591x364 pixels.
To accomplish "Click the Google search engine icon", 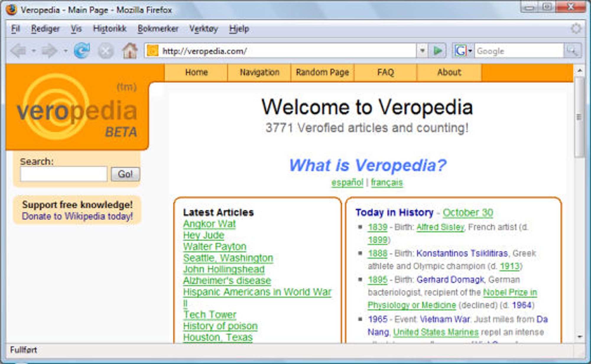I will 460,51.
